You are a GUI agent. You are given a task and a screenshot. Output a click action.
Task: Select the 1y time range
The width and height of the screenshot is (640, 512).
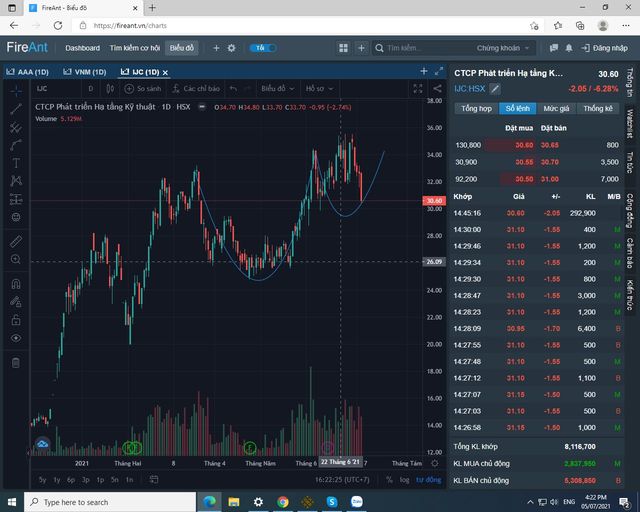click(x=57, y=480)
